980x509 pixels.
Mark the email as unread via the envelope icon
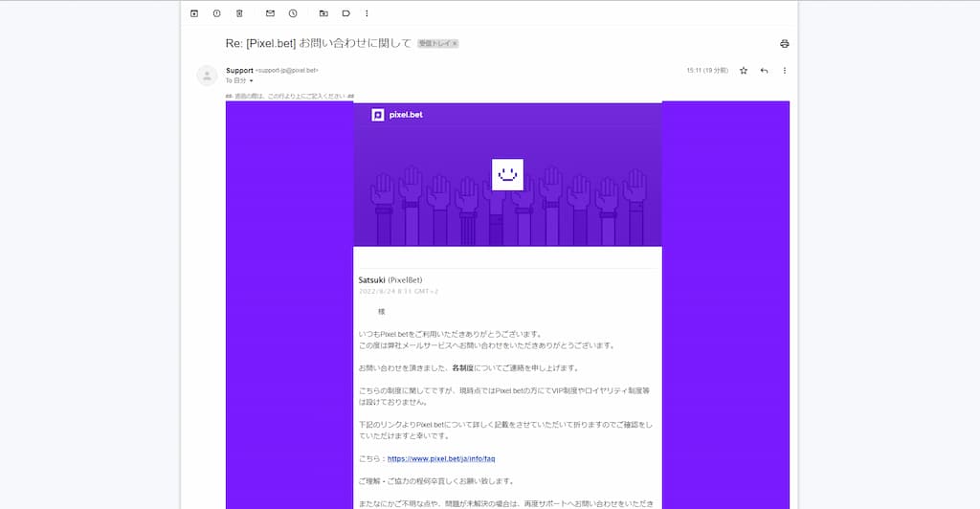click(270, 13)
